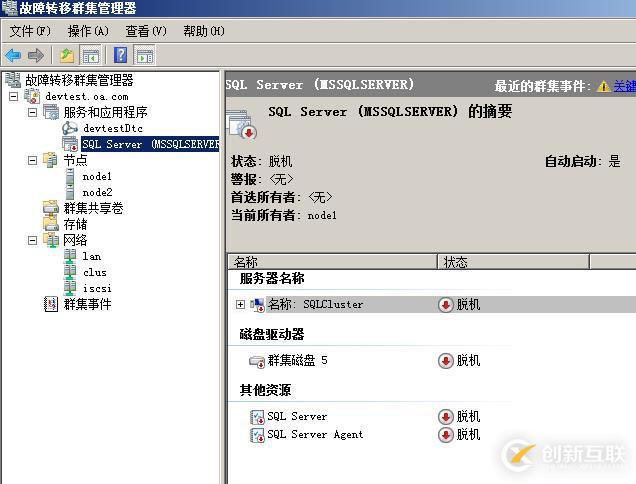This screenshot has width=636, height=484.
Task: Click the node2 server icon
Action: point(70,192)
